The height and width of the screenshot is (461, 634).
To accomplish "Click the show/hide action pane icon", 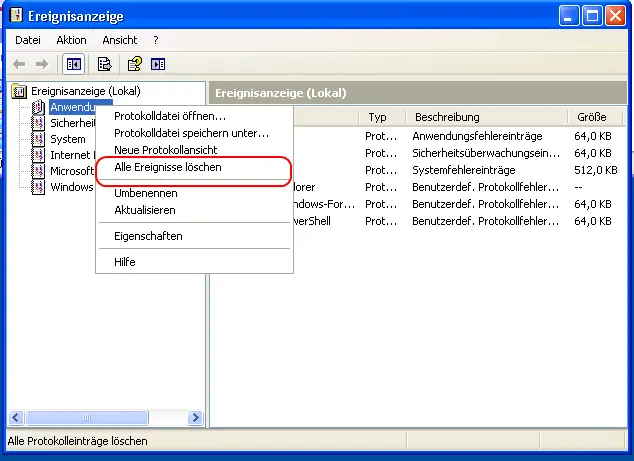I will (x=158, y=64).
